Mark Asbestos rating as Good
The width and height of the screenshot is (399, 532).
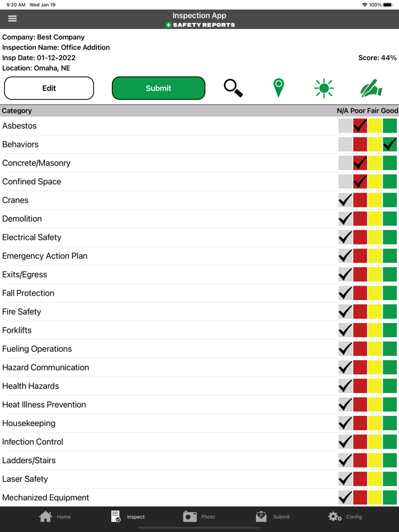389,125
